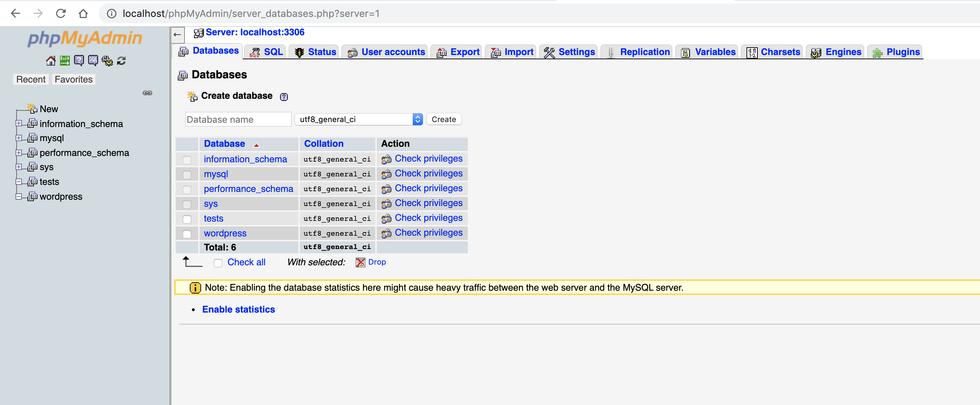Click the privileges icon in mysql row
Screen dimensions: 980x405
click(386, 174)
